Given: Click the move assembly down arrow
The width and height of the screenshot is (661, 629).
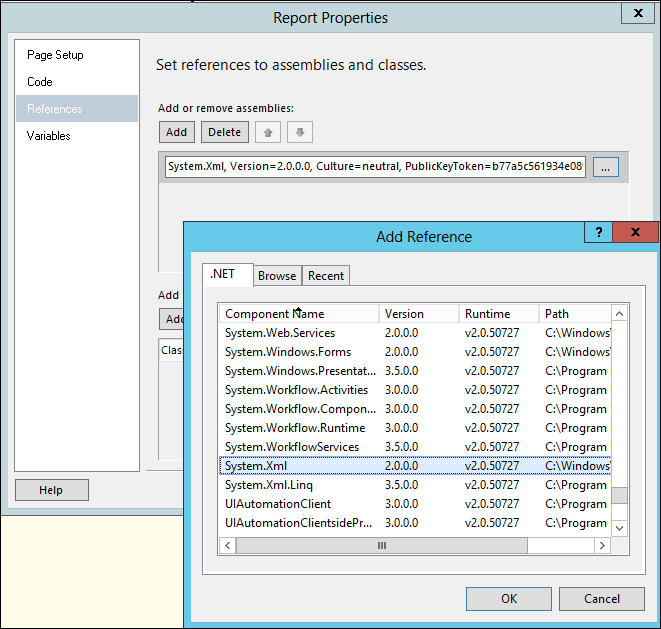Looking at the screenshot, I should (299, 132).
